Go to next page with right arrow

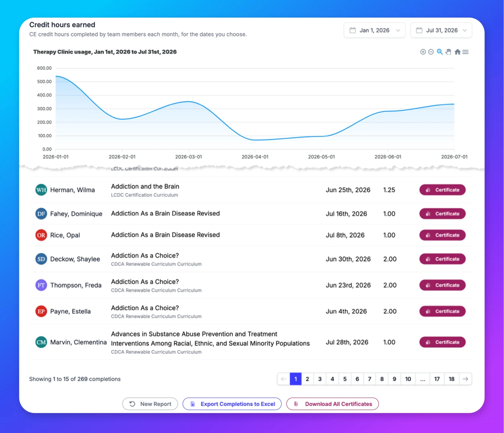pos(465,379)
